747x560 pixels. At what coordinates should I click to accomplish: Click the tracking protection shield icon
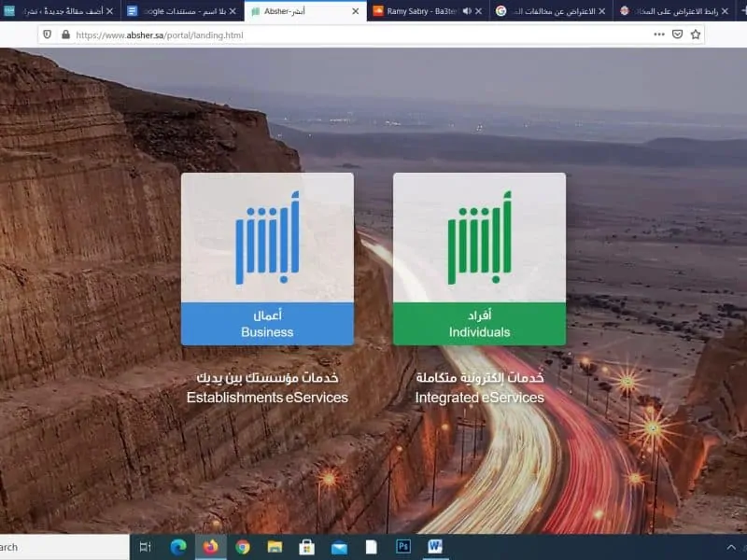click(48, 35)
